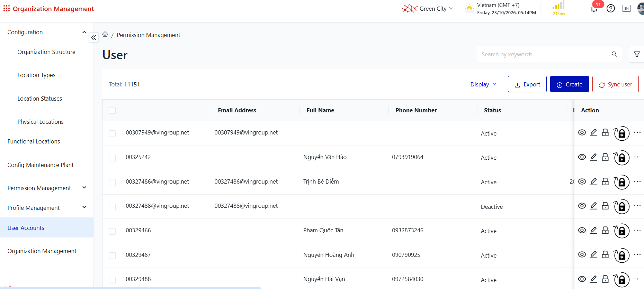Tick the checkbox for user 00325242
644x289 pixels.
pos(112,158)
